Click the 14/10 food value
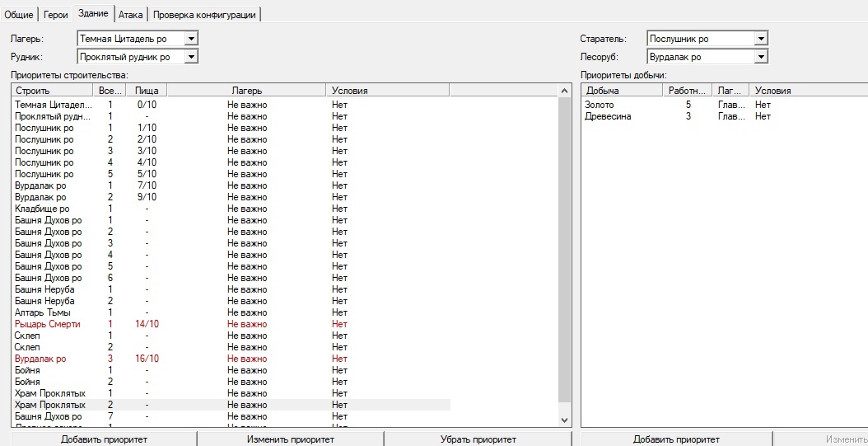868x446 pixels. tap(147, 324)
